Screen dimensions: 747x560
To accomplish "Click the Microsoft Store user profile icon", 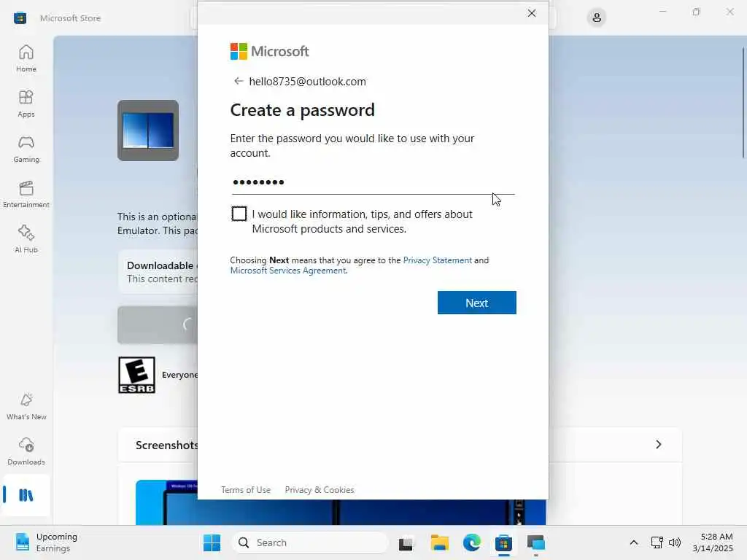I will [x=596, y=18].
